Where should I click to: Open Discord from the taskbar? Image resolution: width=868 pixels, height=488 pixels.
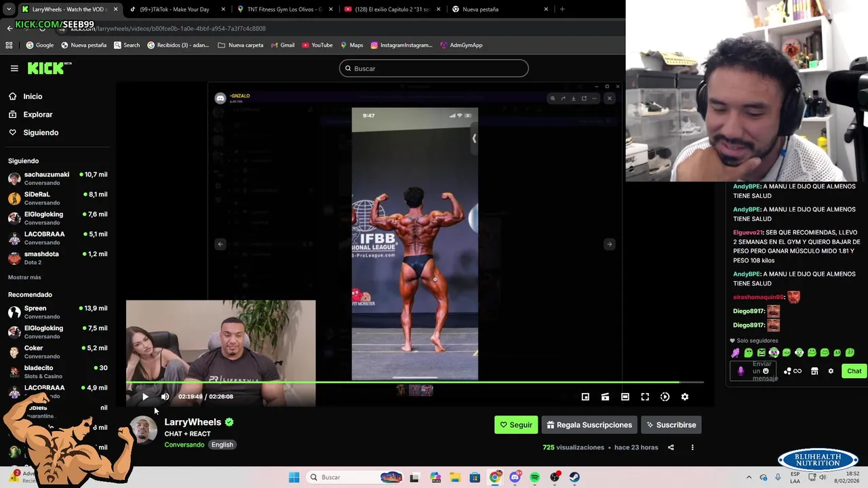(x=515, y=477)
